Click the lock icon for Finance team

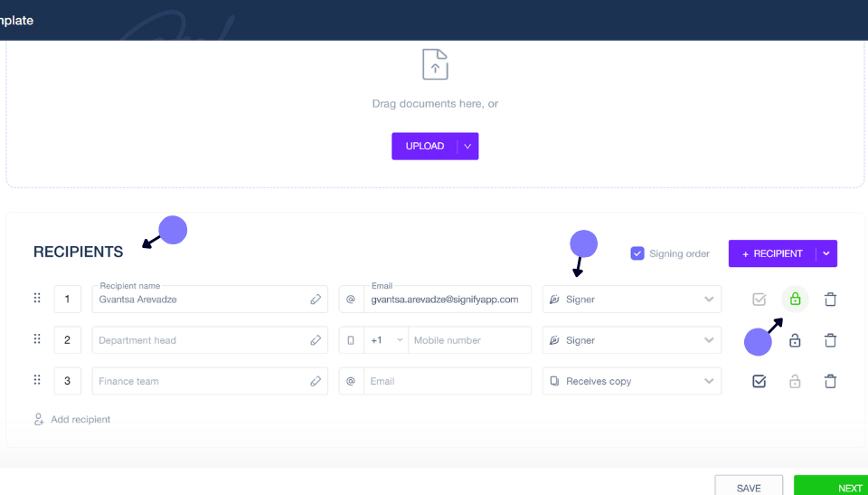click(x=795, y=381)
